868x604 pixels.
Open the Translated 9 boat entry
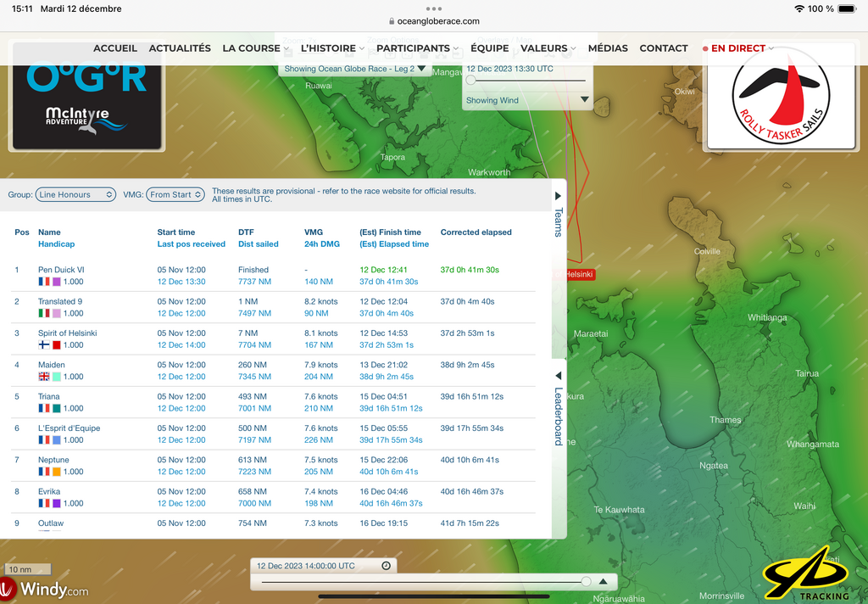[60, 301]
